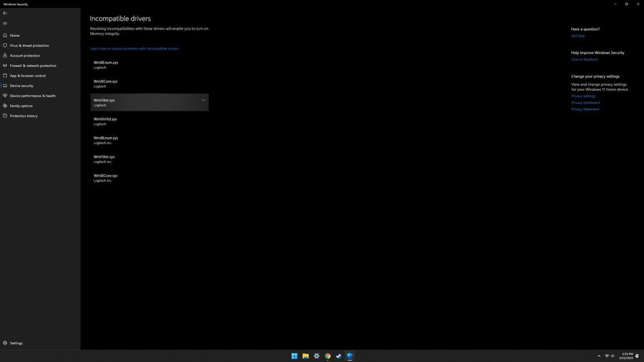Open volume tray icon
The image size is (644, 362).
612,356
